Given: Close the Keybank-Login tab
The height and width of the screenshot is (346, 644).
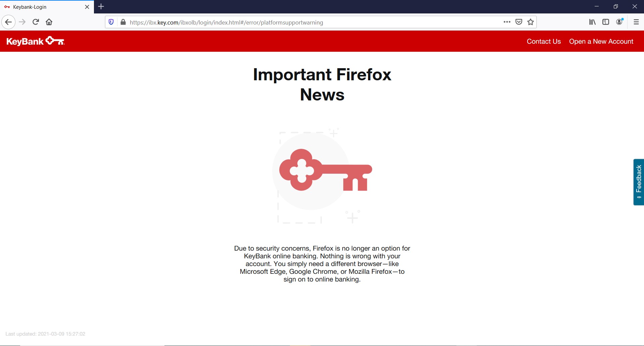Looking at the screenshot, I should point(87,6).
